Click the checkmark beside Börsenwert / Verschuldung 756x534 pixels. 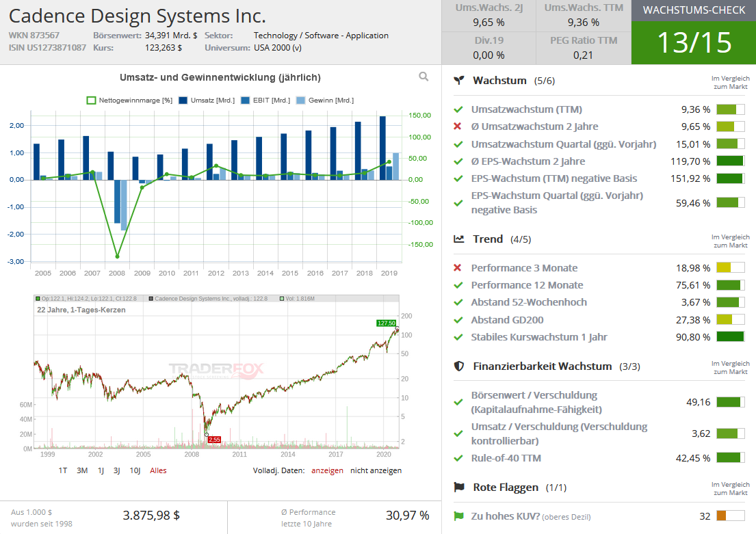click(458, 402)
